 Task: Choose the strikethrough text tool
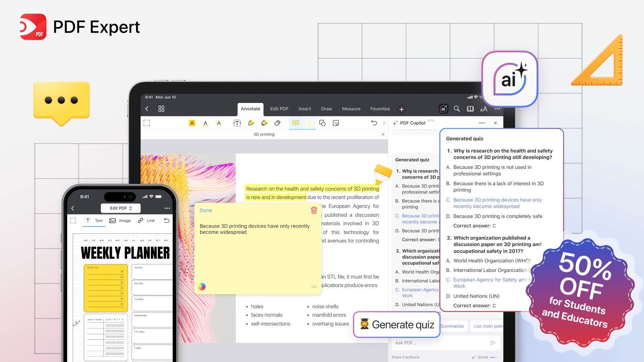219,123
